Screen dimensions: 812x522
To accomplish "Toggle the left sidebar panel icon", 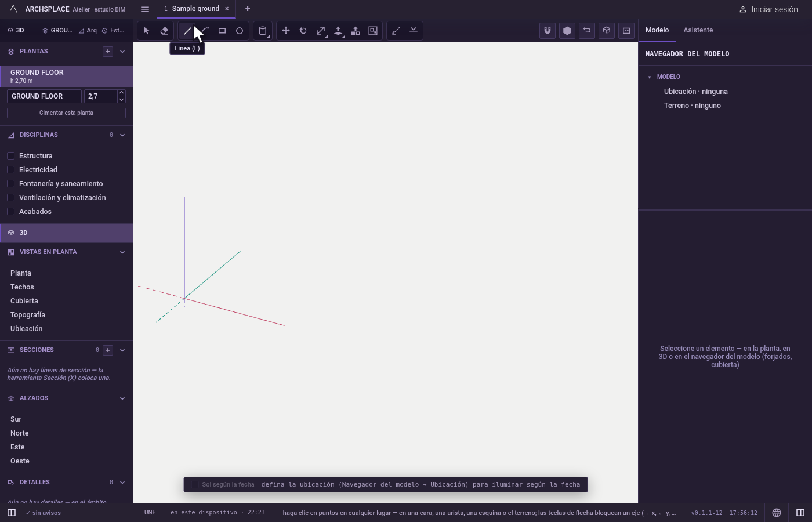I will (x=12, y=513).
